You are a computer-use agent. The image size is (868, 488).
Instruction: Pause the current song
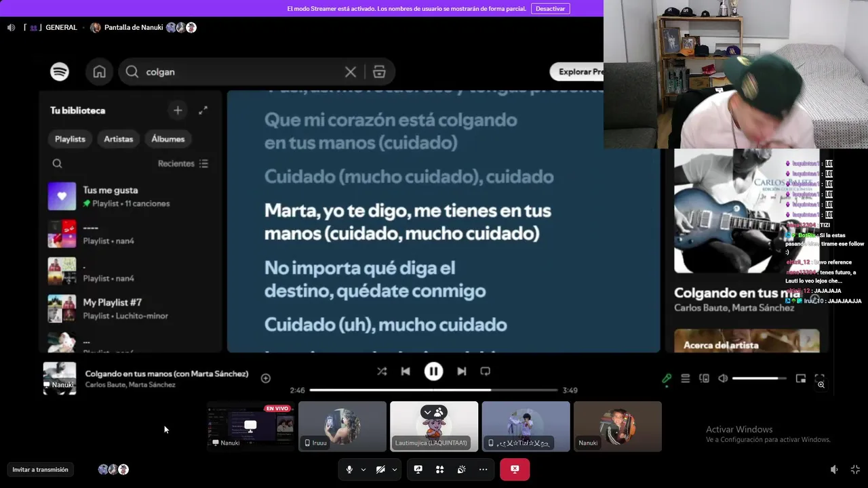433,371
